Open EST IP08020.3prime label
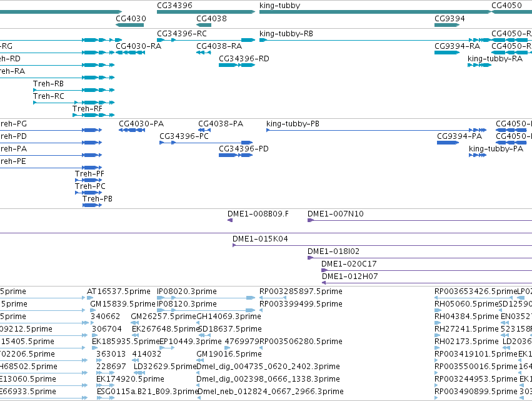Screen dimensions: 532x401 187,292
